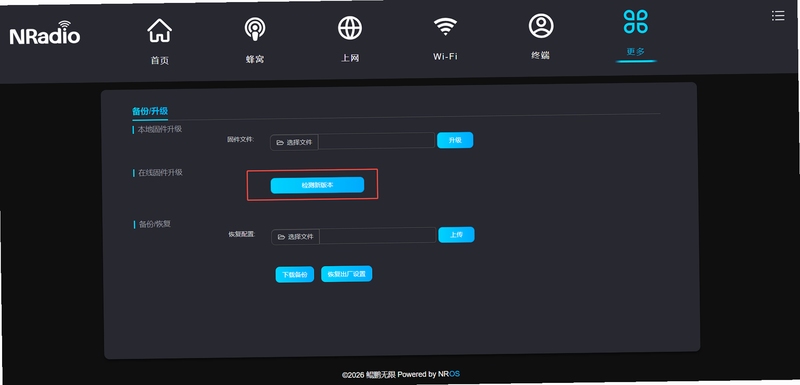This screenshot has width=800, height=385.
Task: Open the Wi-Fi signal icon
Action: click(445, 26)
